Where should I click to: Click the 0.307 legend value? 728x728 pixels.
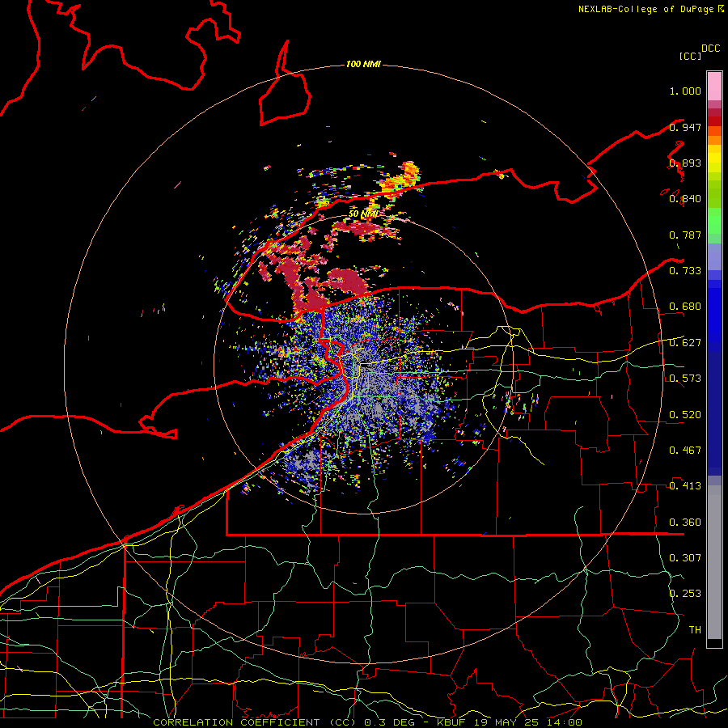685,557
